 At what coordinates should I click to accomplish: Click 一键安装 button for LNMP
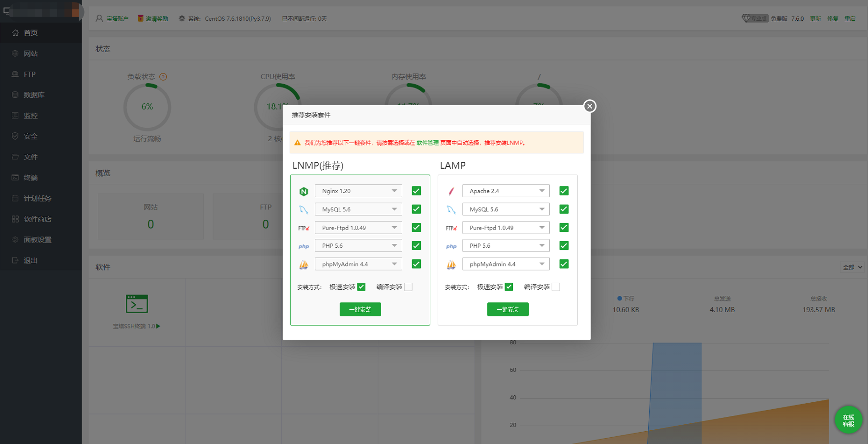point(360,309)
